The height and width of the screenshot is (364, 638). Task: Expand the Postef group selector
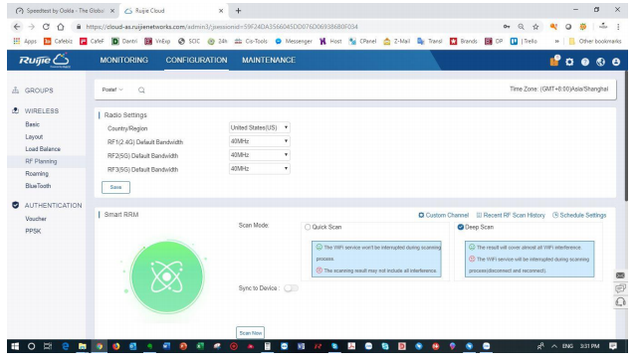pyautogui.click(x=112, y=90)
